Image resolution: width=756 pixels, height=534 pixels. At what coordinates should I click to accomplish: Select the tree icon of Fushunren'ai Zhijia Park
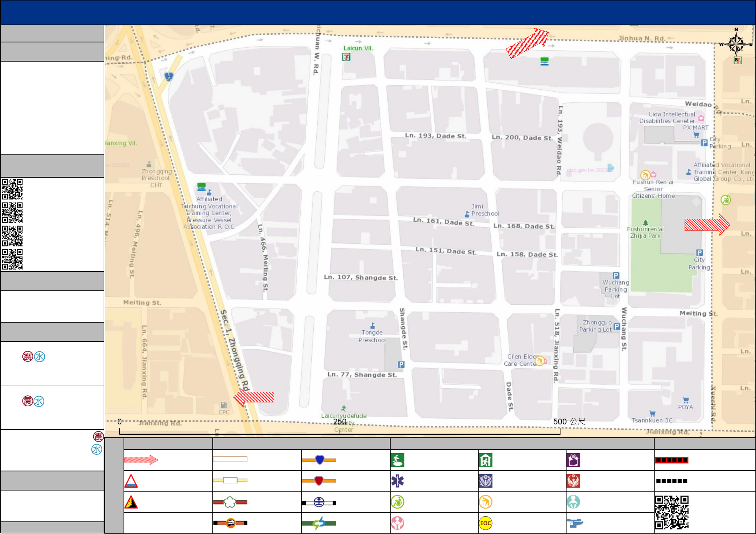pyautogui.click(x=645, y=223)
